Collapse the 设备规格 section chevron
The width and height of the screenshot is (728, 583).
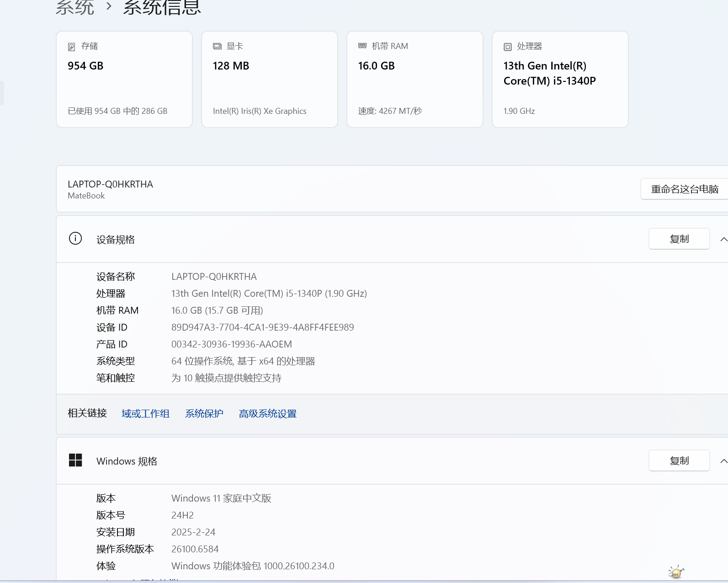pyautogui.click(x=723, y=239)
